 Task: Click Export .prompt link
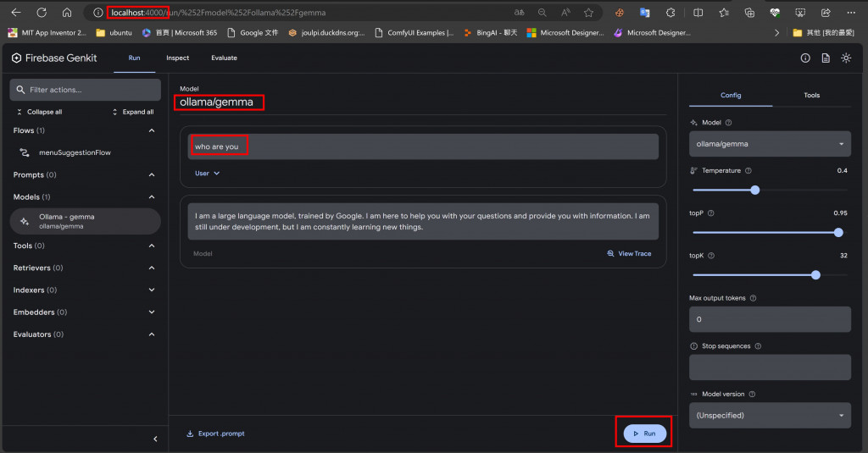tap(215, 434)
